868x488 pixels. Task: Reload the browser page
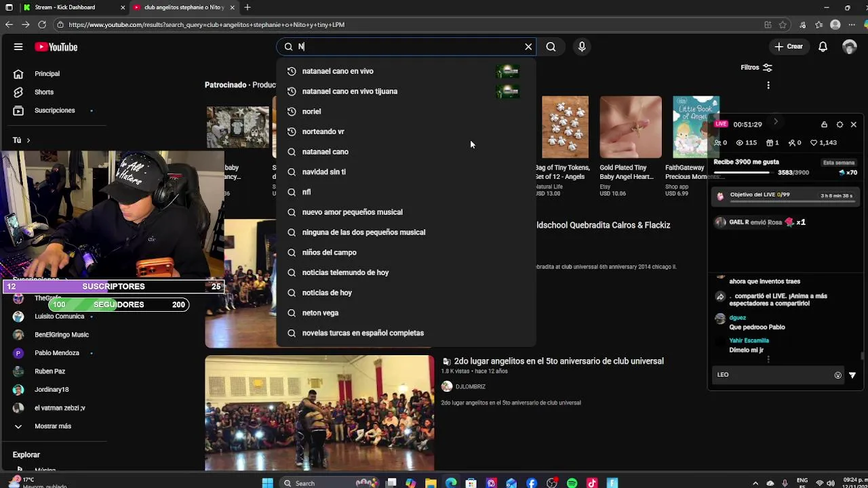point(42,24)
